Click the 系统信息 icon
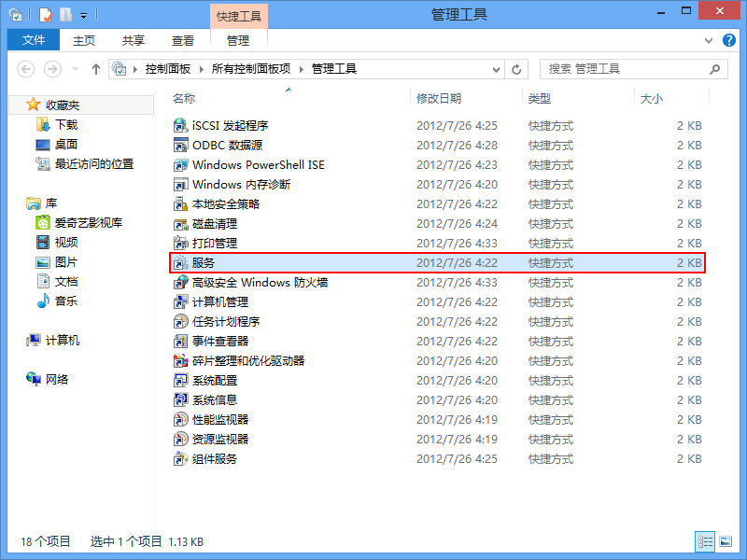This screenshot has width=747, height=560. click(180, 400)
